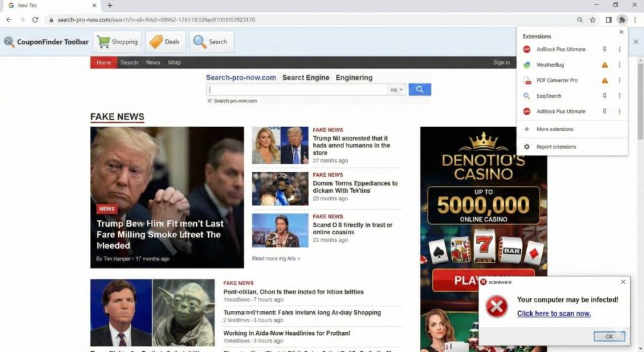Open the more-options dots for WeatherBug
644x352 pixels.
(619, 65)
